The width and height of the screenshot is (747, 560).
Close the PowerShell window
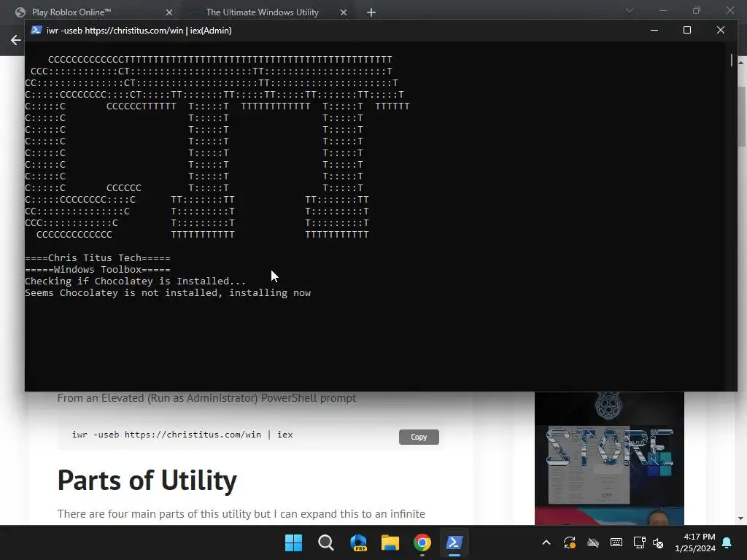[x=720, y=30]
